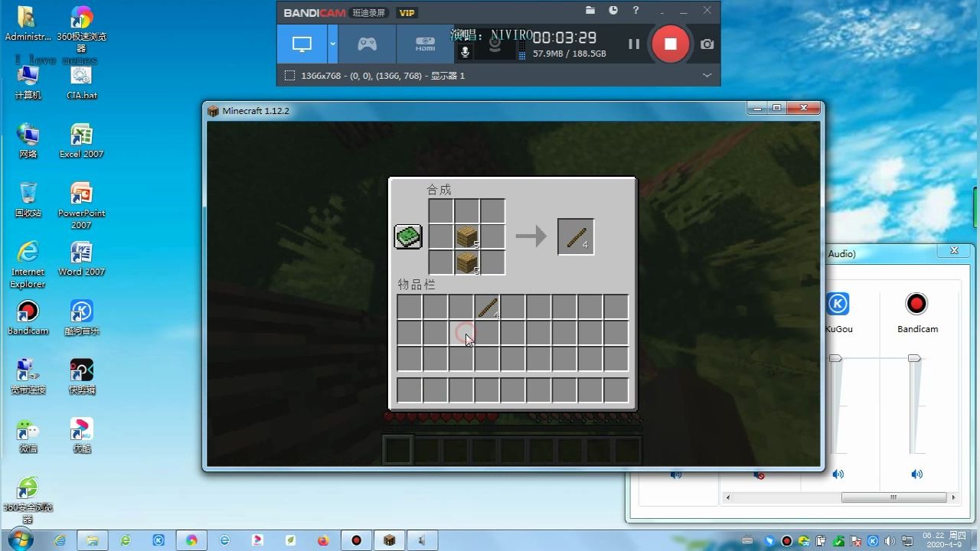Open Firefox from the taskbar
This screenshot has height=551, width=980.
point(323,540)
